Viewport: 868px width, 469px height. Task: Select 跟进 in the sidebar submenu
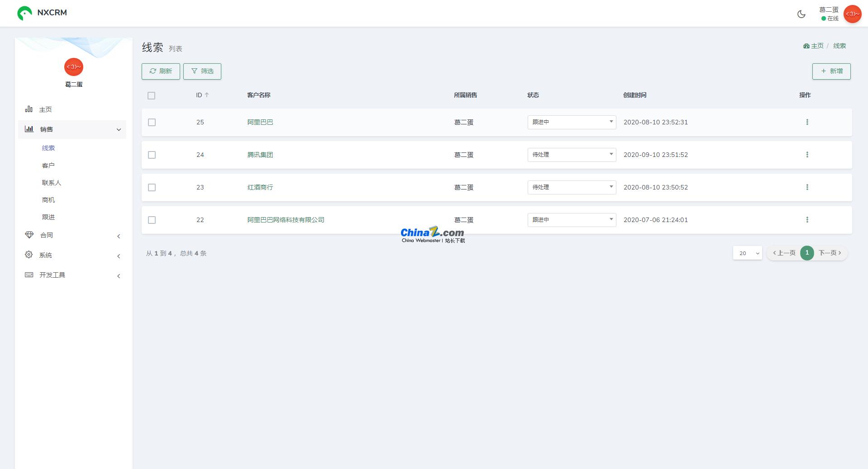[48, 217]
